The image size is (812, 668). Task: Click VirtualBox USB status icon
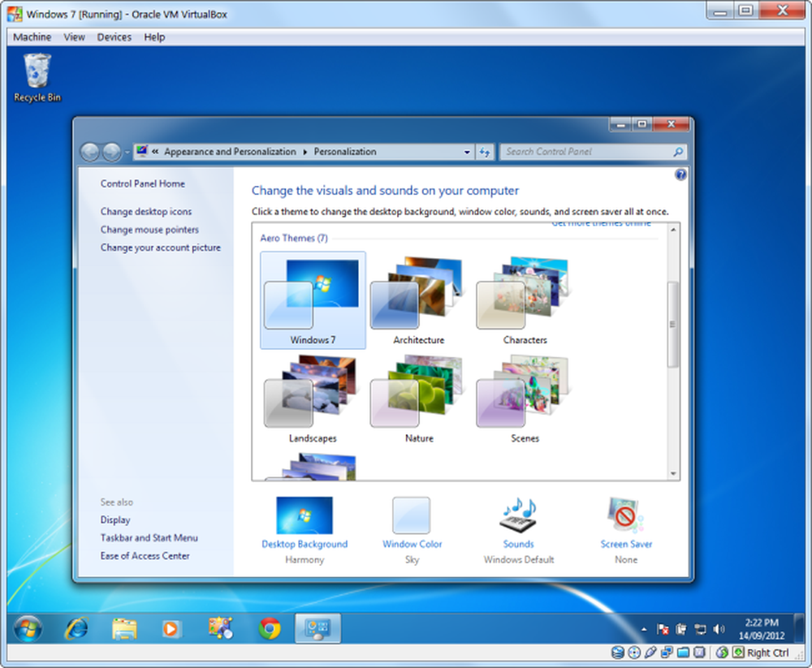(x=650, y=653)
